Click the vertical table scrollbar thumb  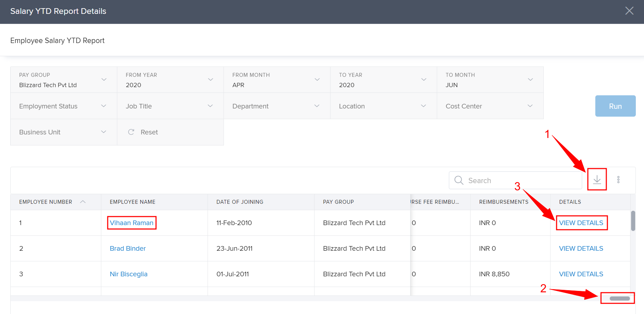(633, 221)
